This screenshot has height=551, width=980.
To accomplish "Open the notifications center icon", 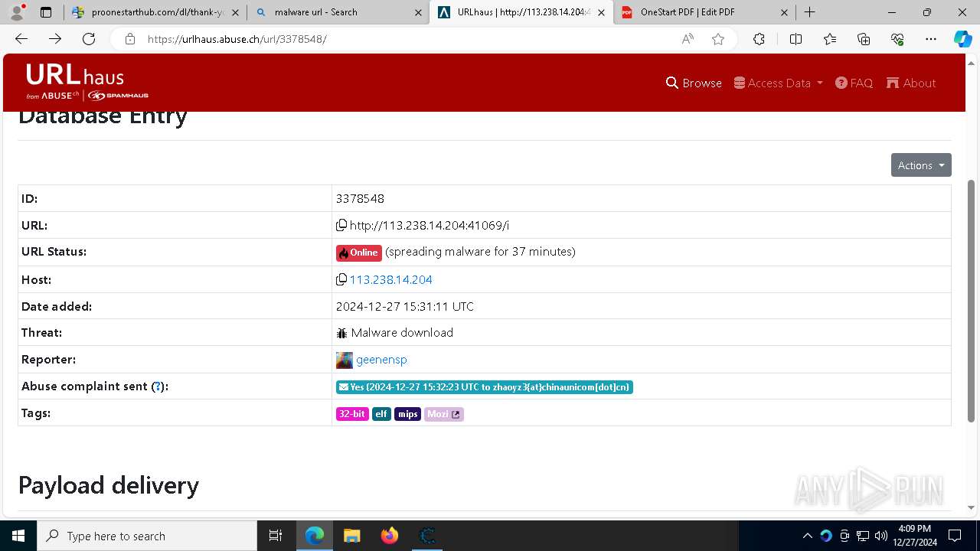I will 955,536.
